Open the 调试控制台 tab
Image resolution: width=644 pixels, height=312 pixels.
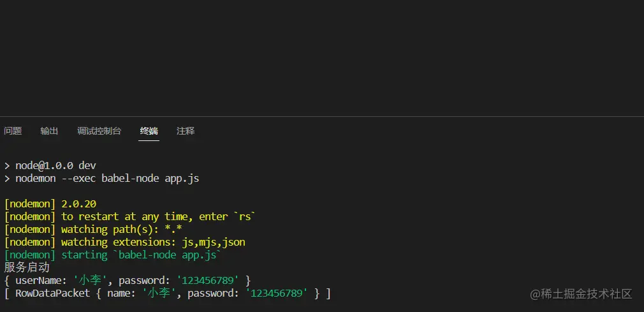[99, 131]
